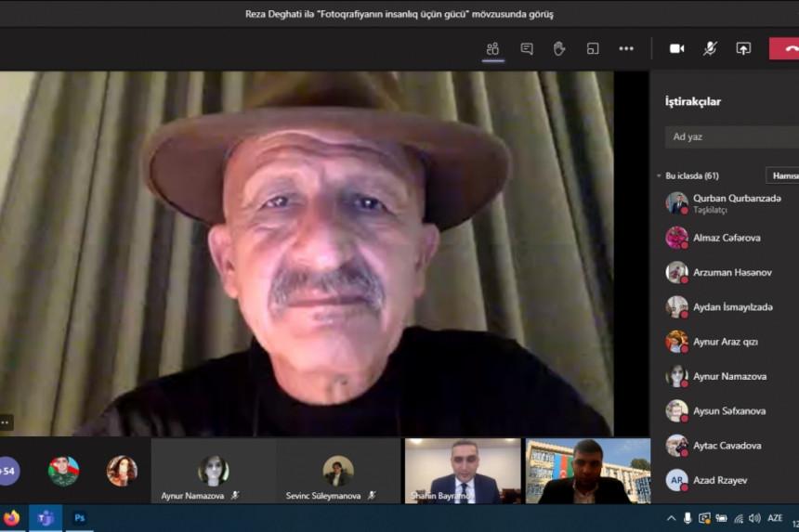Show hidden system tray icons
Image resolution: width=799 pixels, height=532 pixels.
(x=671, y=518)
